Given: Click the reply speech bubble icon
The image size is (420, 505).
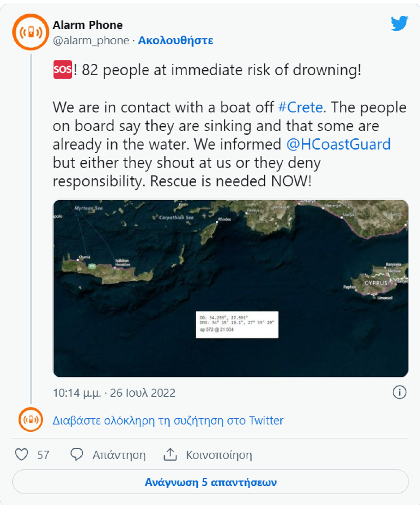Looking at the screenshot, I should point(77,455).
